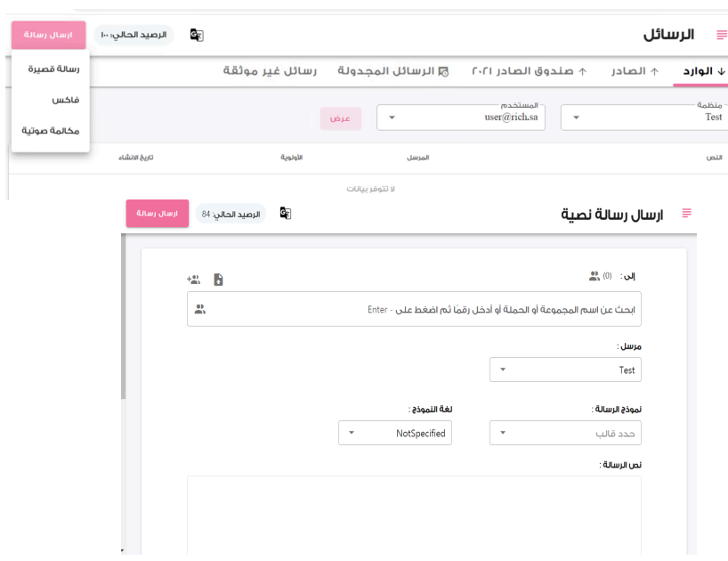The image size is (728, 561).
Task: Click المرسل column header
Action: [418, 158]
